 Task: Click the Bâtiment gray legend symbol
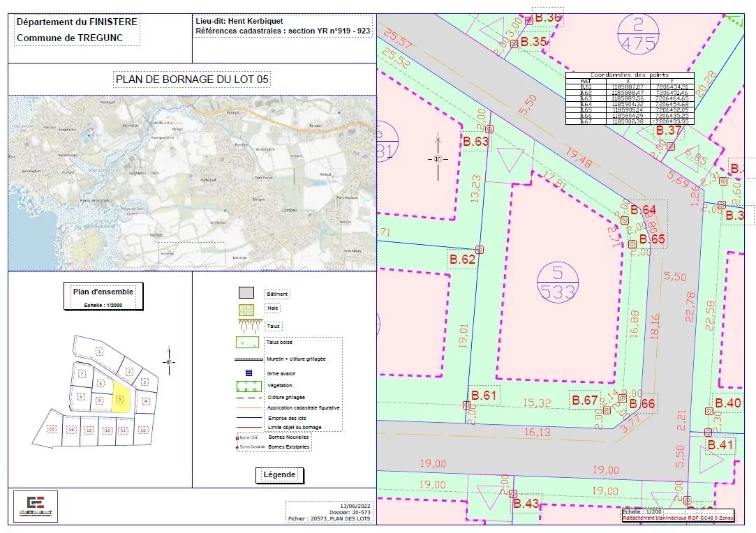click(247, 293)
